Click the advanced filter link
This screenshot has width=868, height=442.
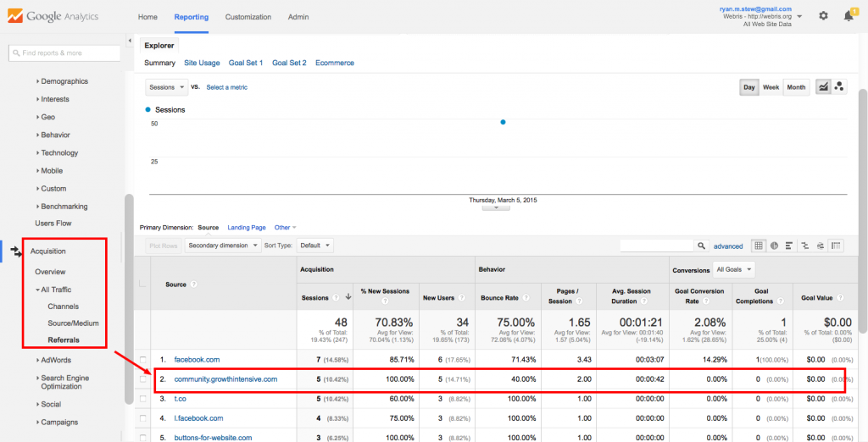[728, 246]
